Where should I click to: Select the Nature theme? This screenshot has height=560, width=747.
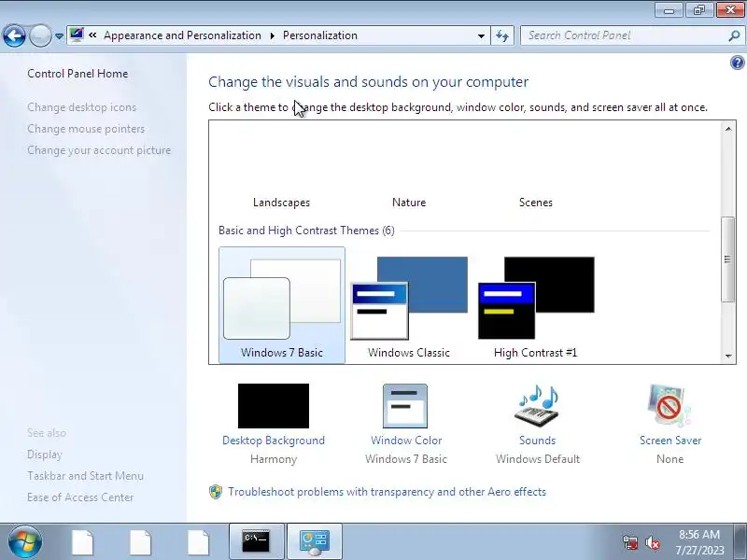coord(409,203)
